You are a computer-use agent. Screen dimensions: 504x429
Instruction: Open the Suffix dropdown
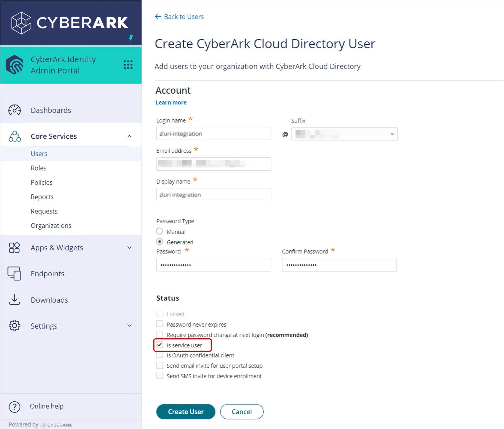(344, 134)
